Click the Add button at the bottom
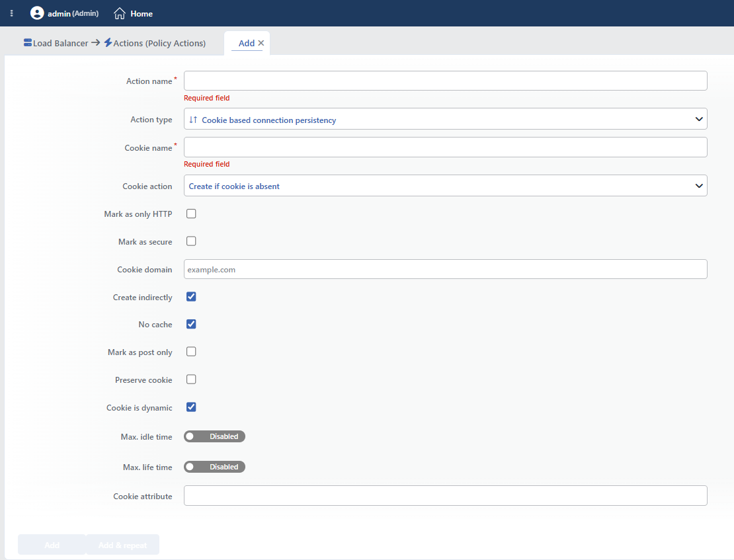The width and height of the screenshot is (734, 560). point(52,545)
